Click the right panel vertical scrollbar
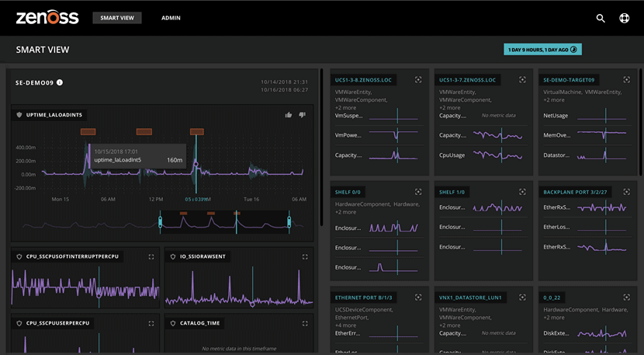Viewport: 644px width, 355px height. 640,122
